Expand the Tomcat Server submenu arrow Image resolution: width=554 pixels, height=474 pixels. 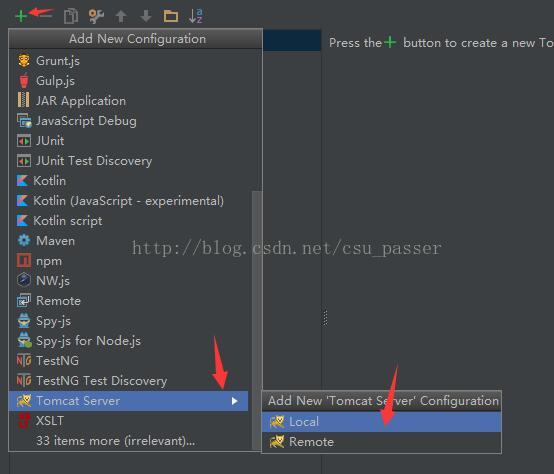point(234,401)
